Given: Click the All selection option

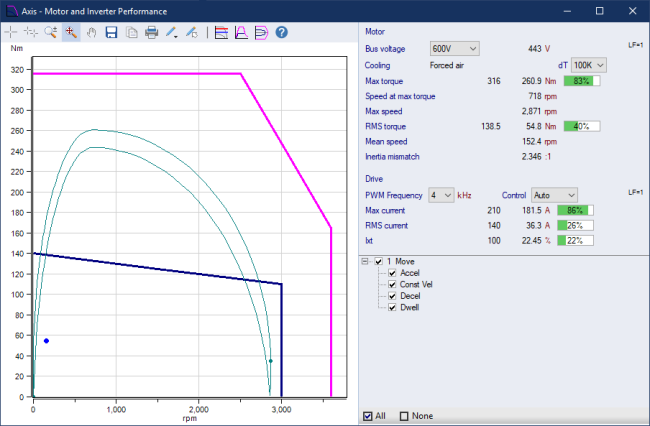Looking at the screenshot, I should click(366, 416).
